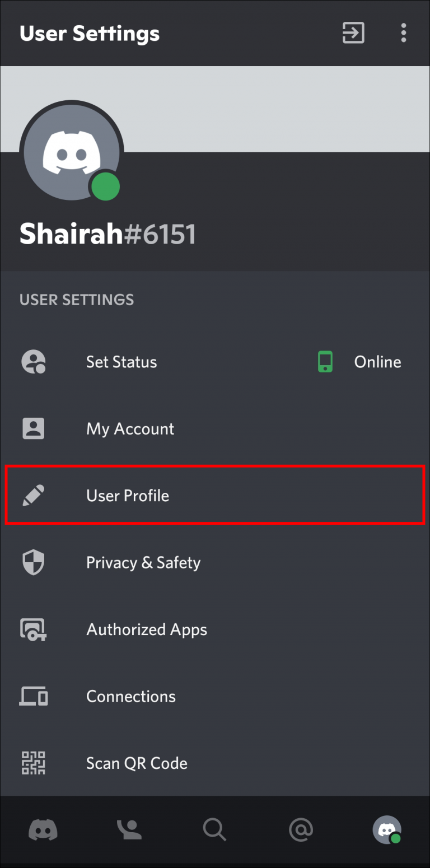Open the Friends tab icon at the bottom
Screen dimensions: 430x868
(x=129, y=830)
